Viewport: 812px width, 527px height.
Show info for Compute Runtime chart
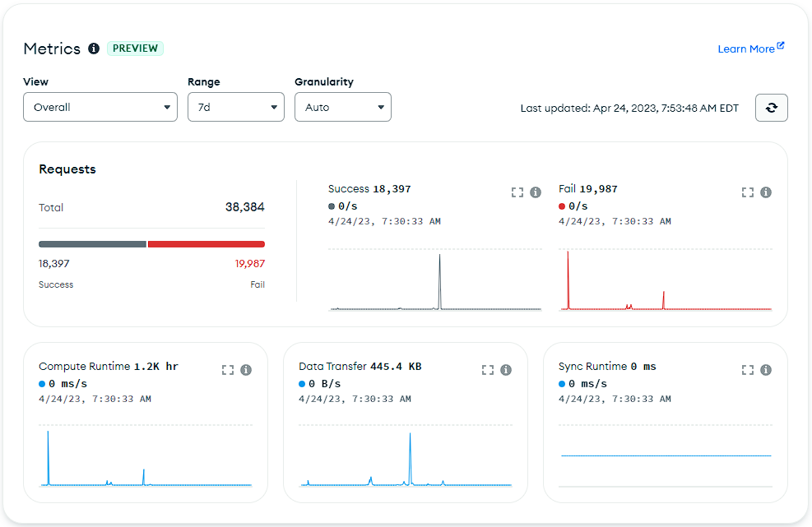(246, 370)
